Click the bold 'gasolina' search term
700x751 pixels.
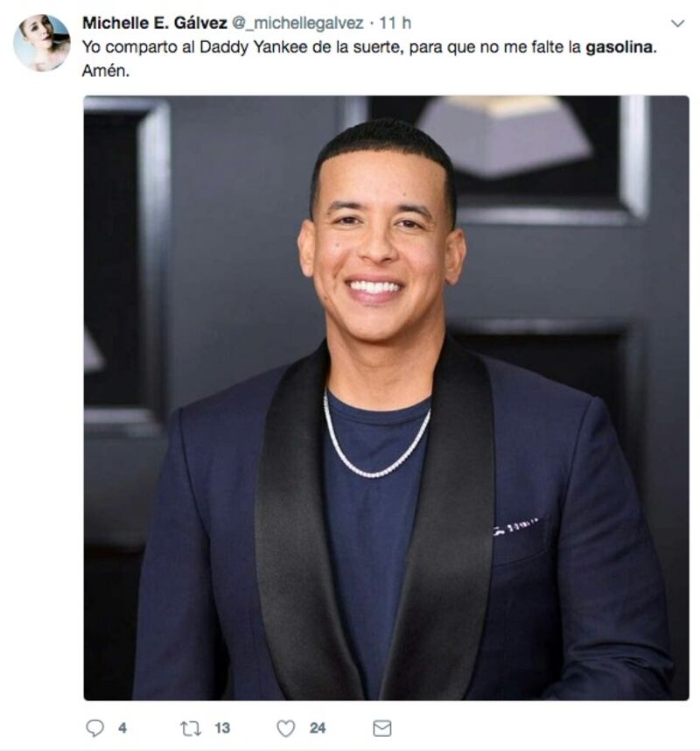pos(619,47)
